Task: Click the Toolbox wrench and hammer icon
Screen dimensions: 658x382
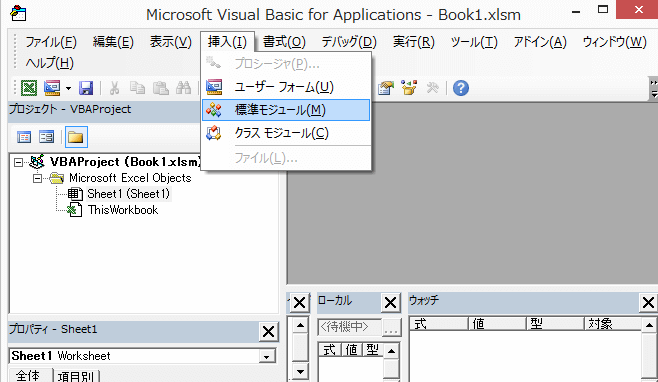Action: [x=433, y=88]
